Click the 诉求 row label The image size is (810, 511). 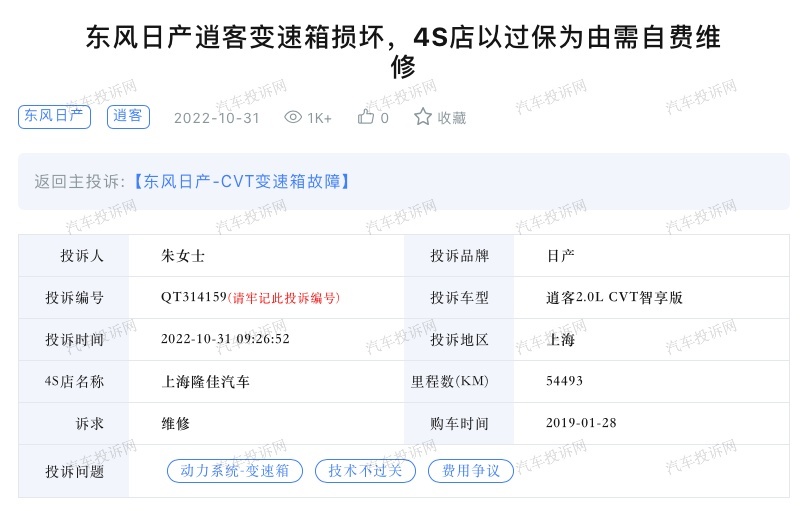[89, 424]
